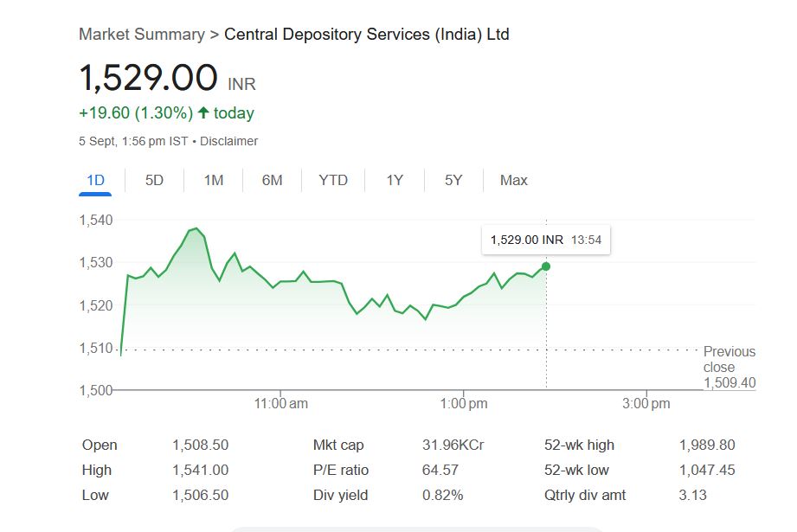
Task: Click the green up arrow beside today
Action: [203, 112]
